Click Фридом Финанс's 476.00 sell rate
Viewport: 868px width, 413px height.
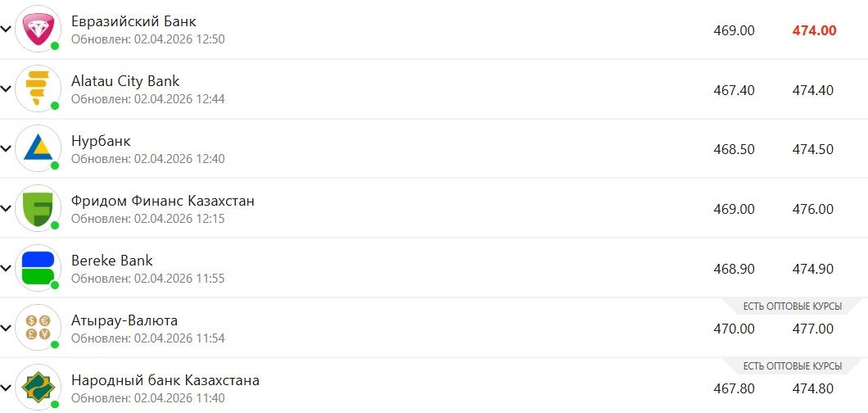[x=812, y=210]
